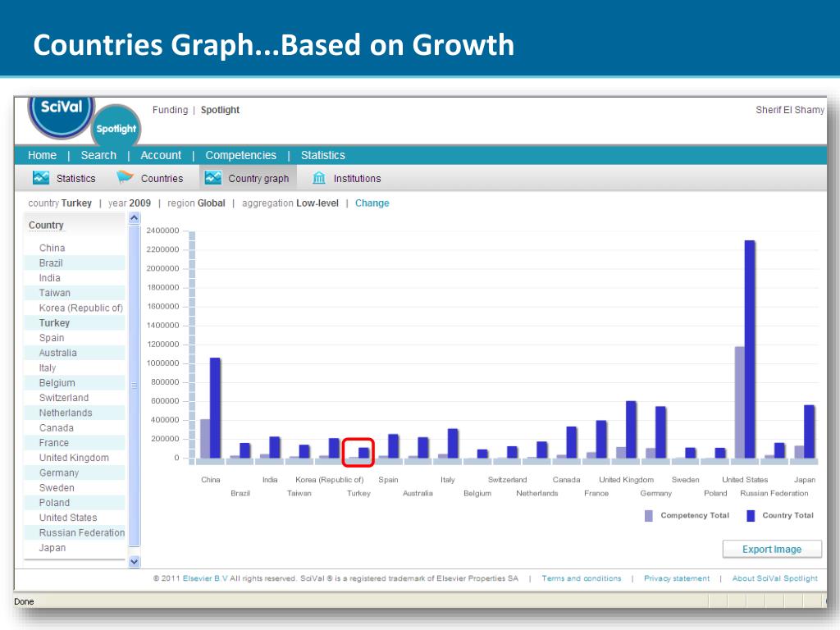Click the Countries flag icon
Viewport: 840px width, 630px height.
(125, 177)
